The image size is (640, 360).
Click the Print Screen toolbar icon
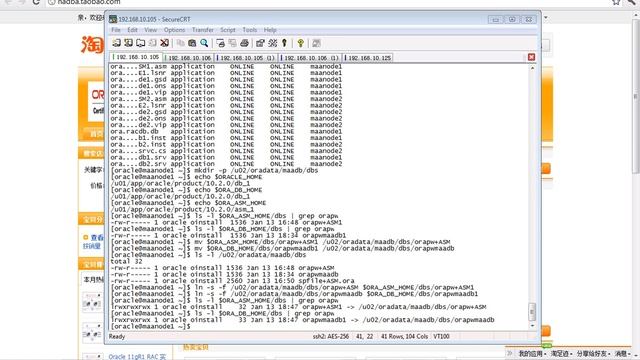click(x=220, y=43)
